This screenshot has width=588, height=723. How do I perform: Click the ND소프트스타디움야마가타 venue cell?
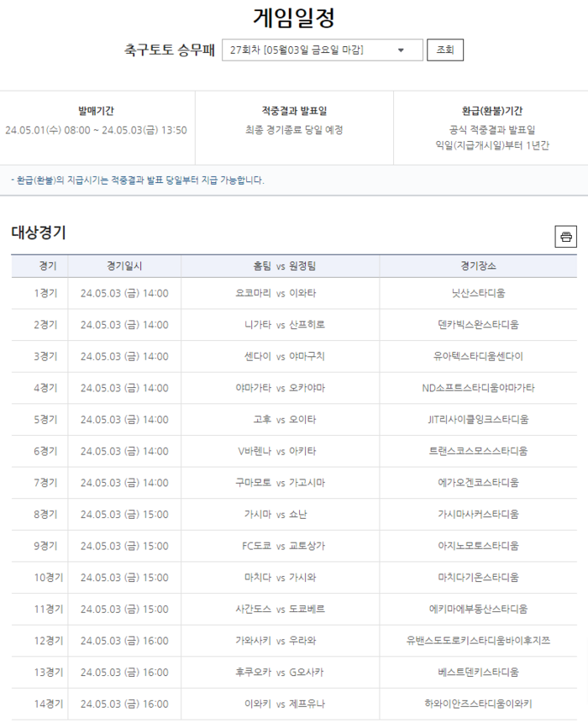click(x=478, y=388)
